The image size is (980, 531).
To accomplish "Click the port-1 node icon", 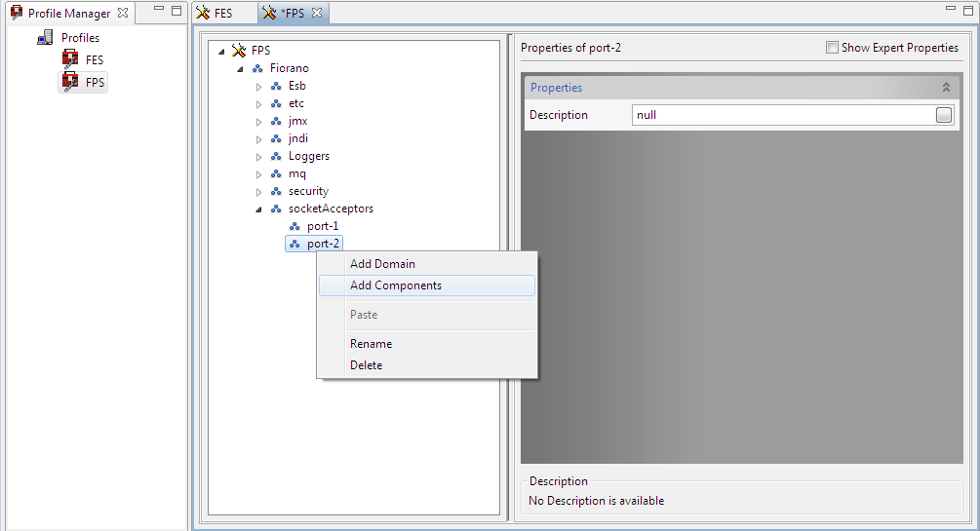I will (295, 226).
